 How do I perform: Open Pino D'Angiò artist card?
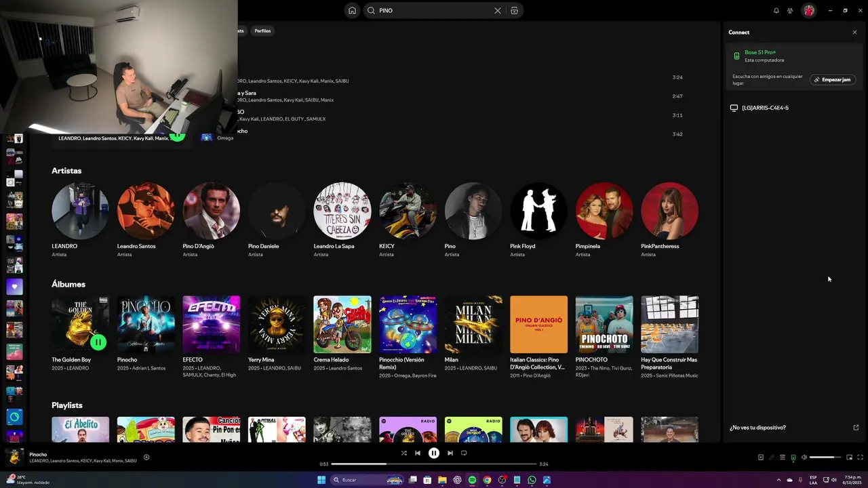(x=211, y=220)
